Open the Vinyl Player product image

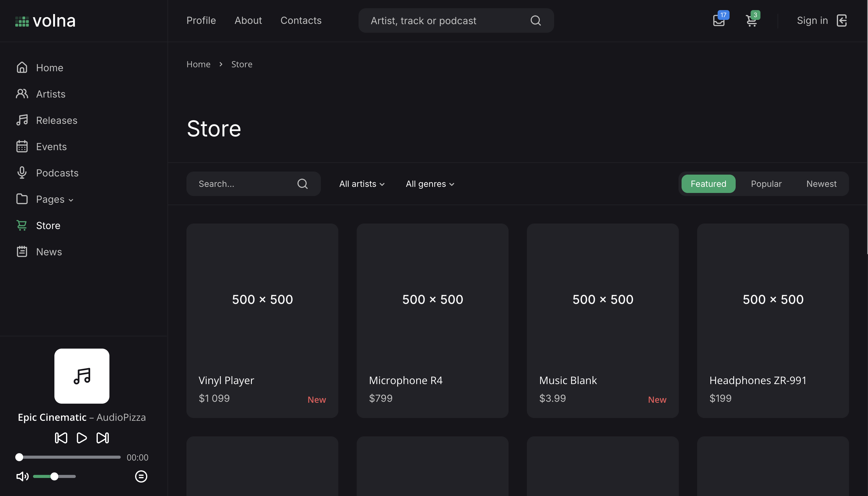point(262,299)
